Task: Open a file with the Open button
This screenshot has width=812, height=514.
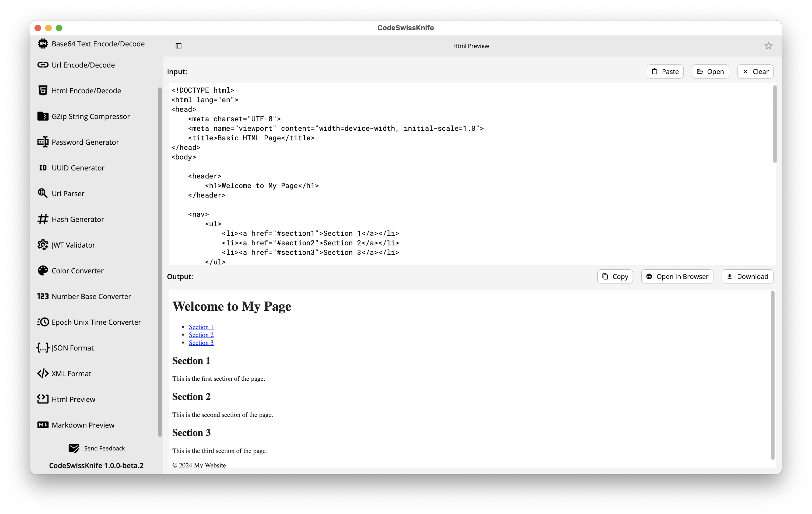Action: pos(710,72)
